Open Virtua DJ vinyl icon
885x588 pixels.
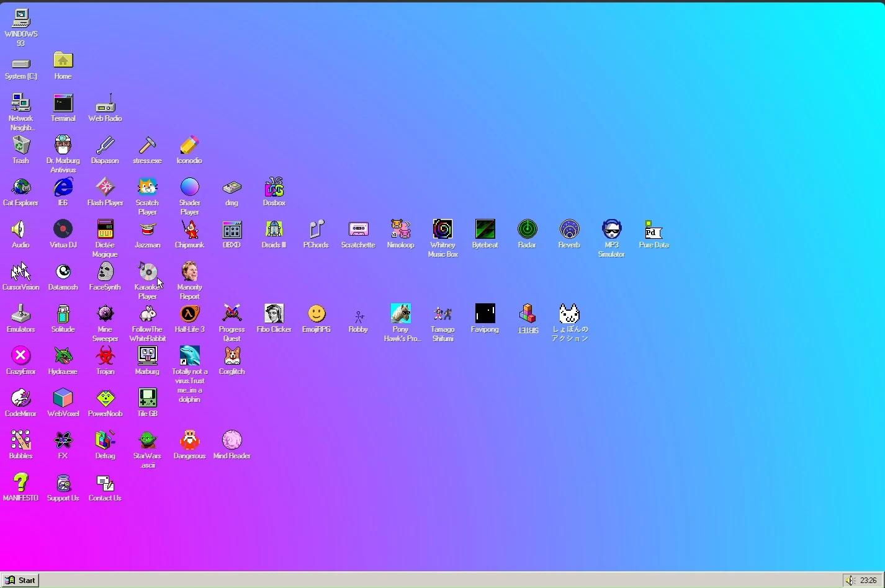63,229
